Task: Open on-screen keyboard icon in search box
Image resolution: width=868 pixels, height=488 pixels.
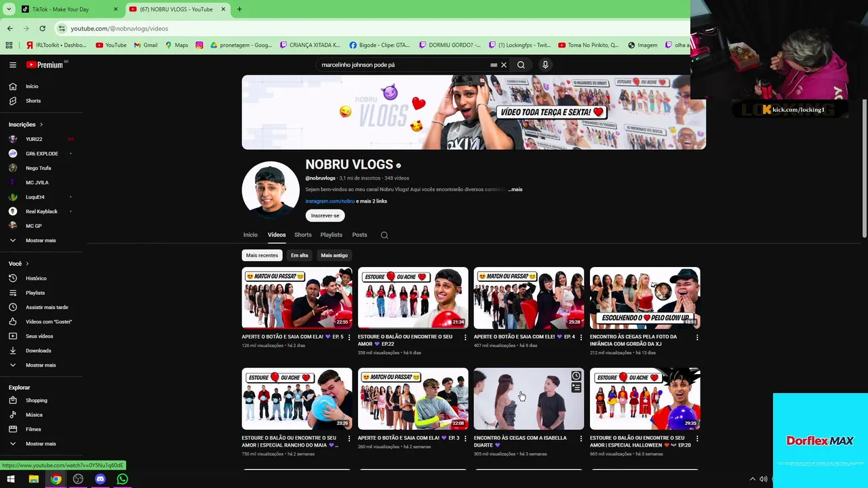Action: pos(494,65)
